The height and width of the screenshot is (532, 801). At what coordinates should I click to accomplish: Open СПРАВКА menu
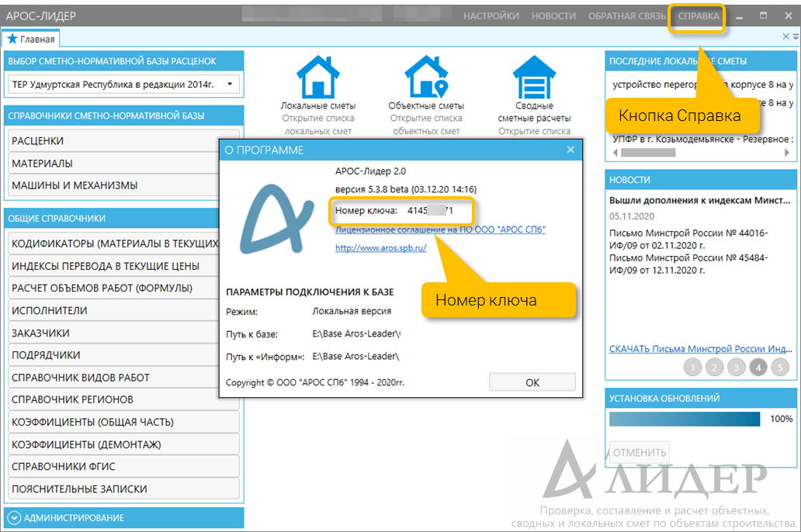click(x=699, y=16)
